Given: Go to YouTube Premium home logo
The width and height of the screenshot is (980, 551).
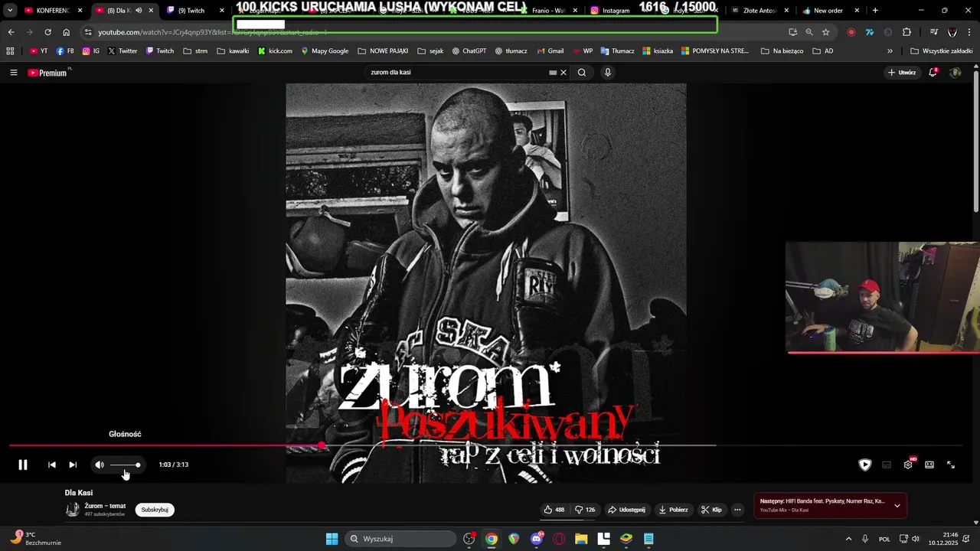Looking at the screenshot, I should [x=49, y=73].
